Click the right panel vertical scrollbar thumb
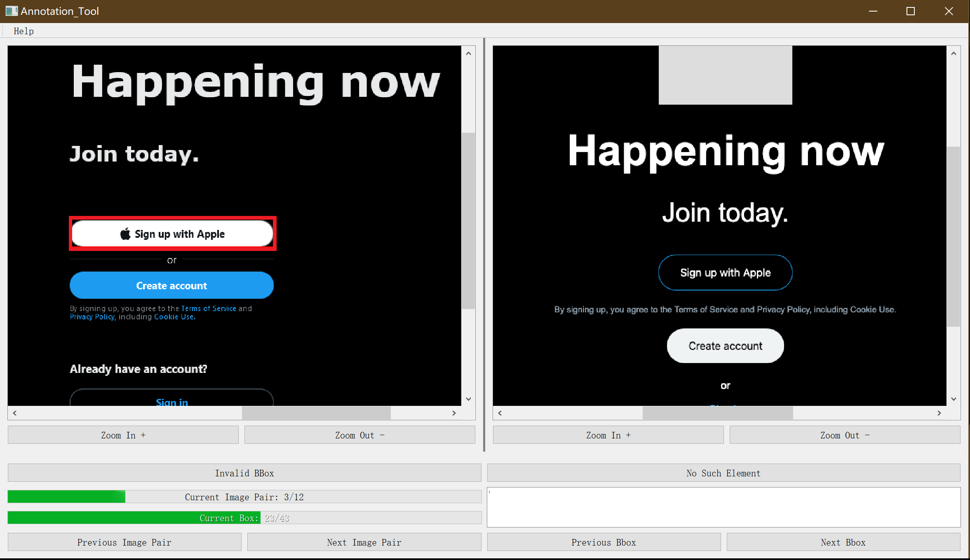The width and height of the screenshot is (970, 560). (x=954, y=236)
